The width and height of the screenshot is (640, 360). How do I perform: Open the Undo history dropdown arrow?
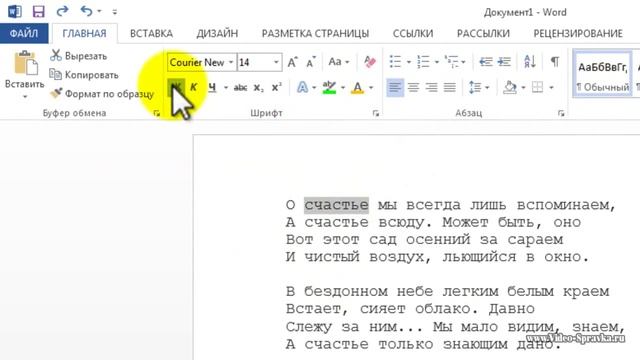pos(99,11)
